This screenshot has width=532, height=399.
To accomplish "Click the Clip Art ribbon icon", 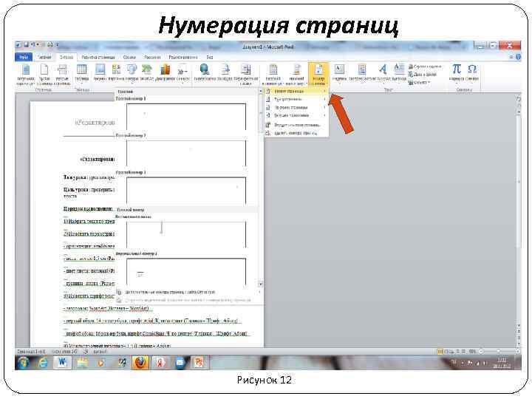I will [x=117, y=73].
